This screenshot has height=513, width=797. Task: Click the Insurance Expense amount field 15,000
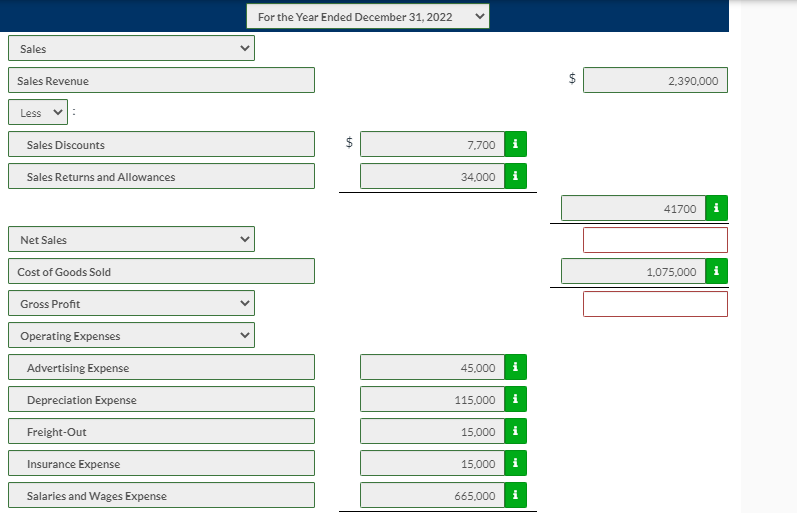pos(433,463)
